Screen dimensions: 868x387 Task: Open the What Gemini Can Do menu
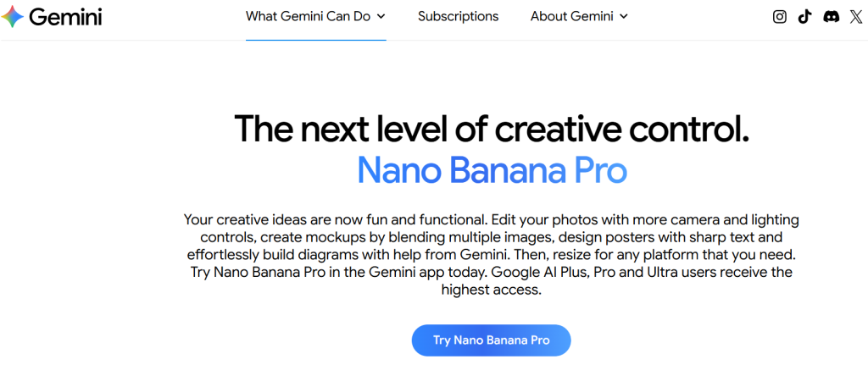309,16
